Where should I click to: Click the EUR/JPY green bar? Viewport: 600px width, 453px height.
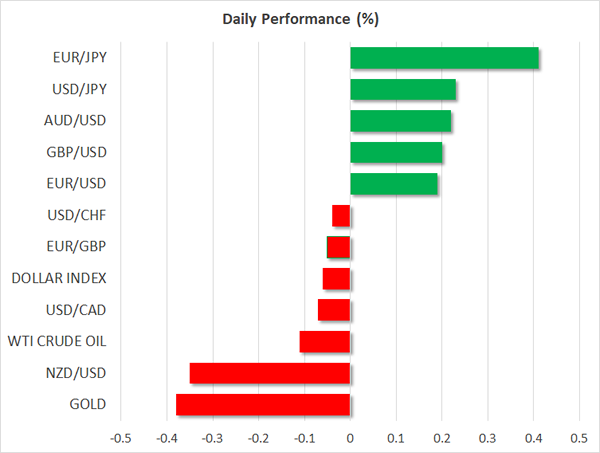[x=444, y=58]
